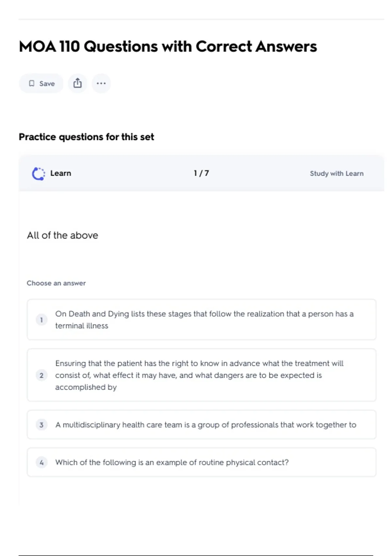The width and height of the screenshot is (392, 556).
Task: Open the three-dot more options menu
Action: [x=101, y=83]
